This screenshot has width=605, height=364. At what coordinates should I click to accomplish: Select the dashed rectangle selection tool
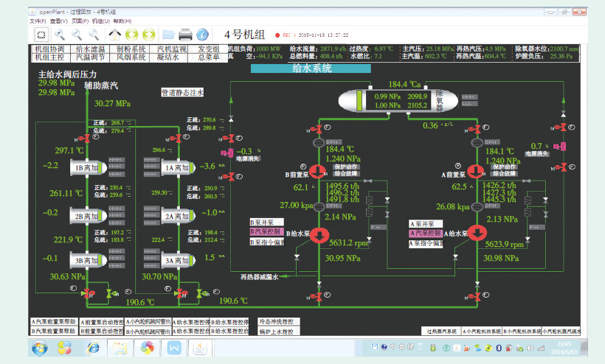[41, 34]
